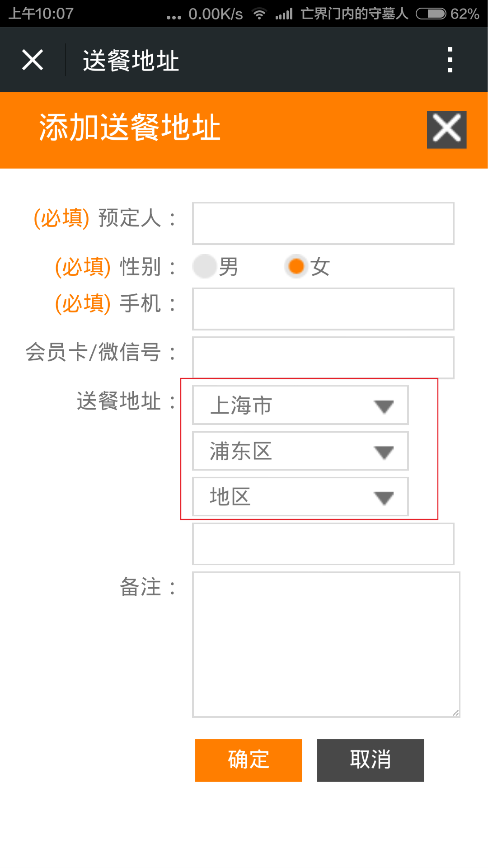Click the 会员卡/微信号 input field
Image resolution: width=488 pixels, height=868 pixels.
tap(323, 357)
